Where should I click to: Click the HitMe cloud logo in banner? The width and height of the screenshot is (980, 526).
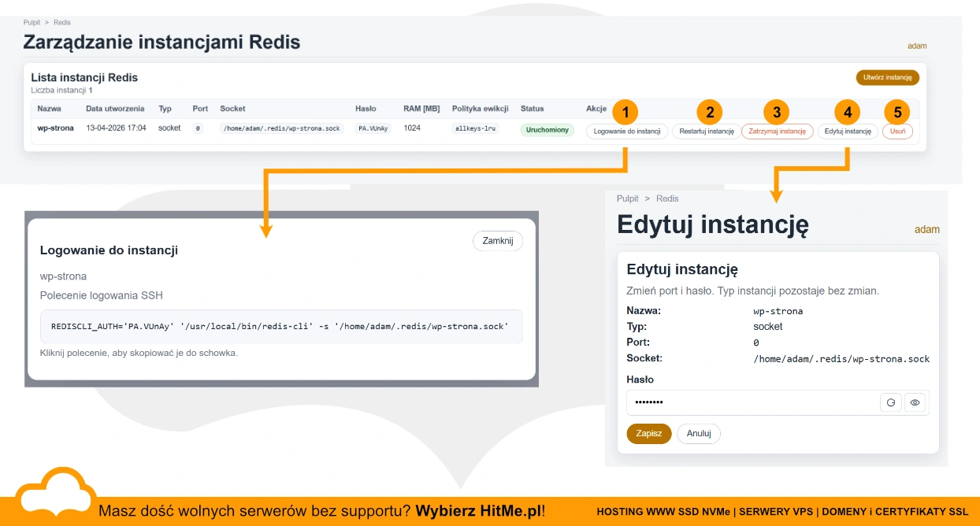pos(55,493)
